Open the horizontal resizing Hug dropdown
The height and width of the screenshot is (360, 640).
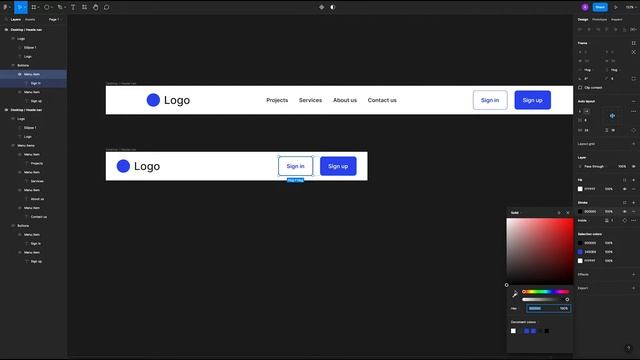point(587,70)
